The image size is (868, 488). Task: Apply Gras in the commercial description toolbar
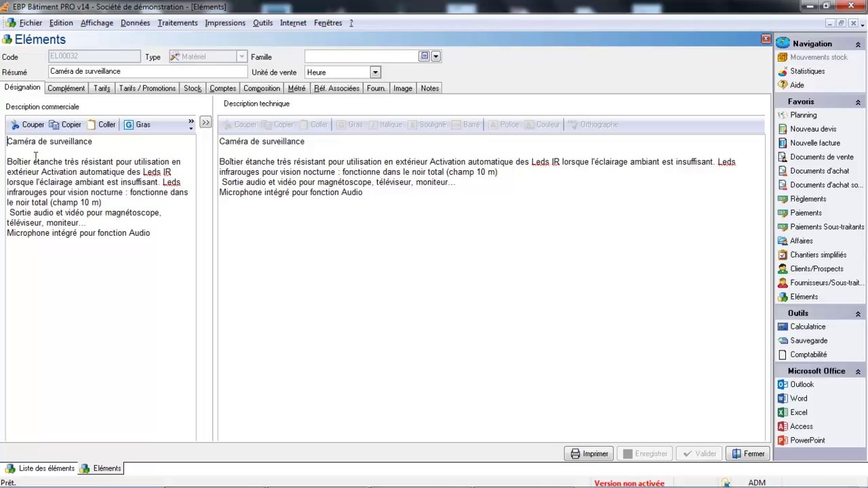[x=137, y=125]
